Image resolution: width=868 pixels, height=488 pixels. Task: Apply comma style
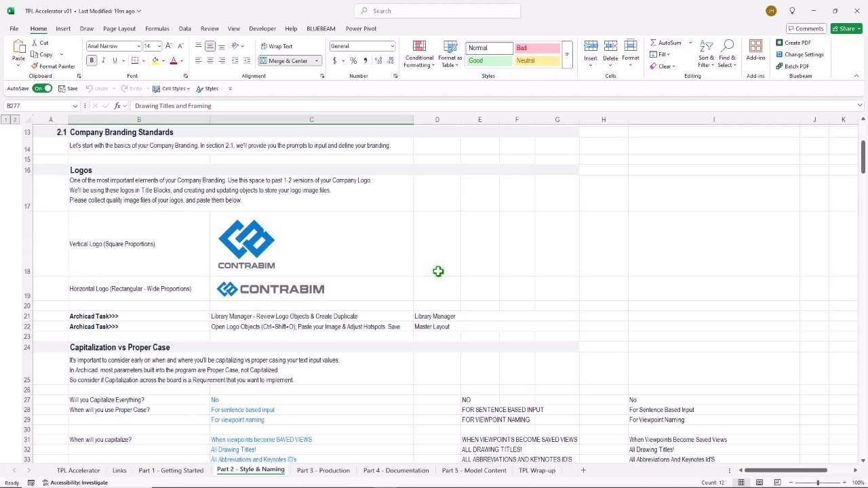click(366, 60)
